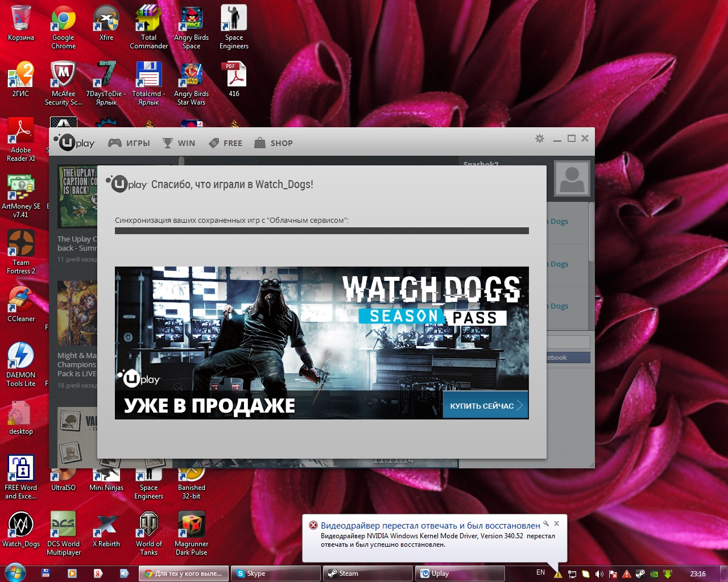Image resolution: width=728 pixels, height=582 pixels.
Task: Open McAfee Security Scan shortcut
Action: [x=63, y=83]
